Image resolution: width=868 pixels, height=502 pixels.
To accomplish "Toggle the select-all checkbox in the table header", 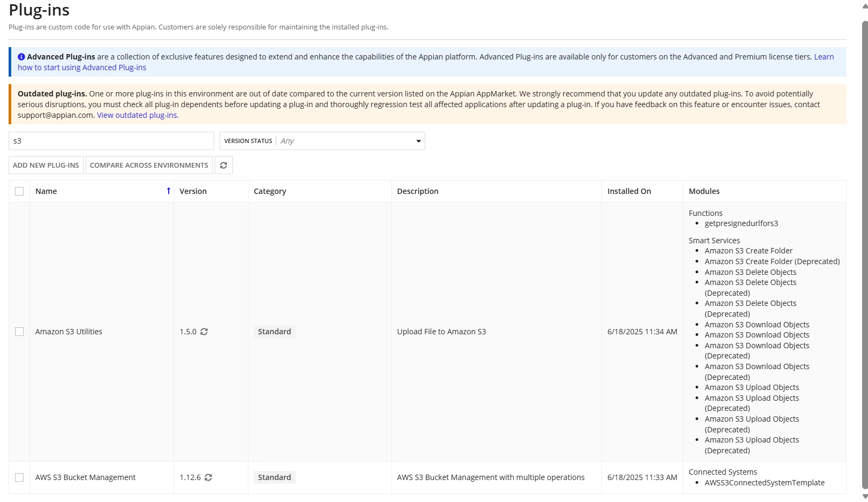I will 19,191.
